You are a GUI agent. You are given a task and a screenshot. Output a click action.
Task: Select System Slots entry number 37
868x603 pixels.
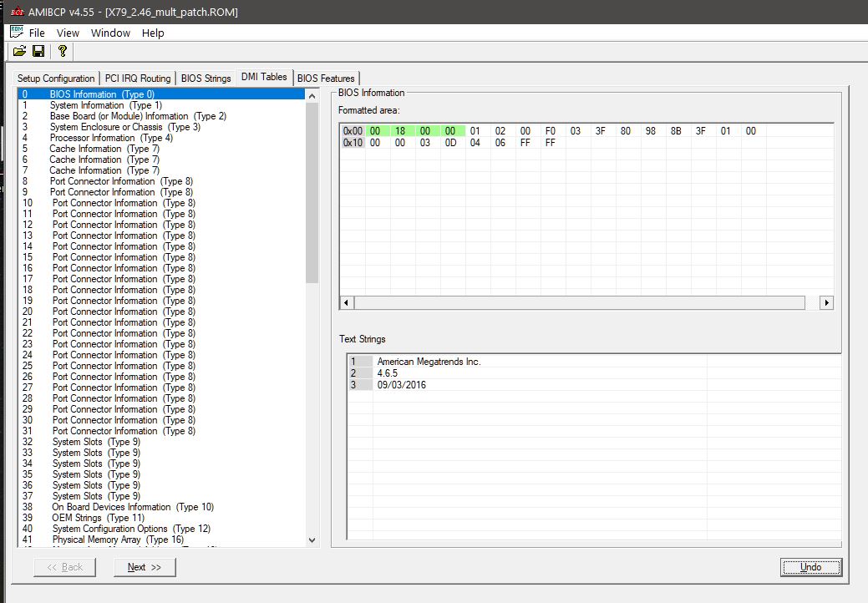[96, 496]
